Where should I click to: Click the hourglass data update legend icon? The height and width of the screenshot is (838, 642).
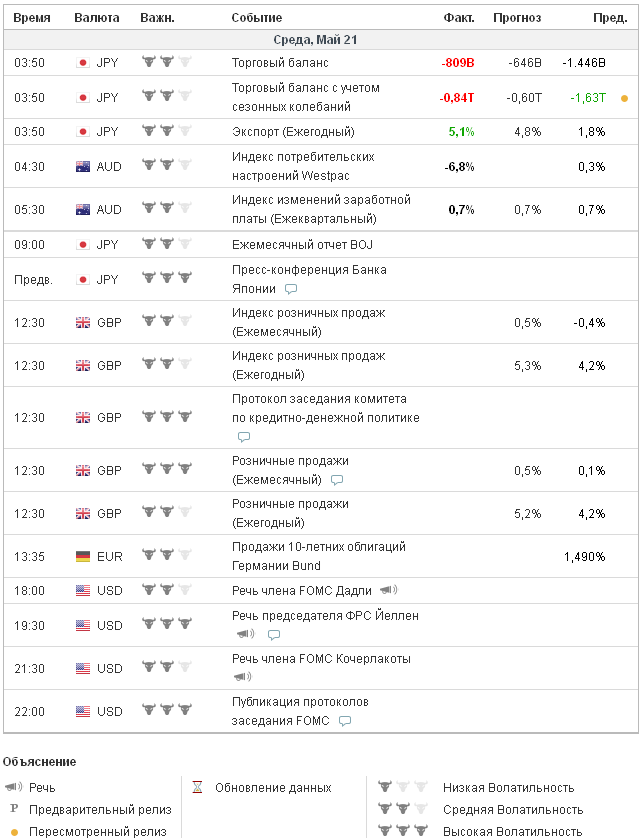[x=198, y=787]
